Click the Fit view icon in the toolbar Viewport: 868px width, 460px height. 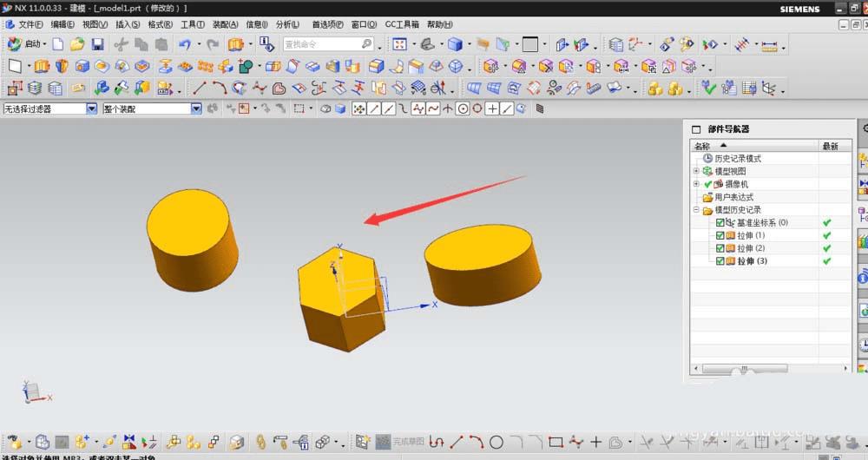(x=399, y=44)
